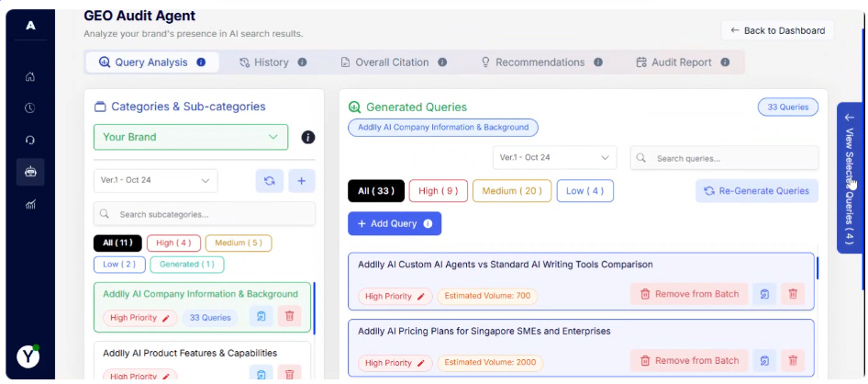Screen dimensions: 868x384
Task: Open the categories Ver.1 - Oct 24 dropdown
Action: [156, 181]
